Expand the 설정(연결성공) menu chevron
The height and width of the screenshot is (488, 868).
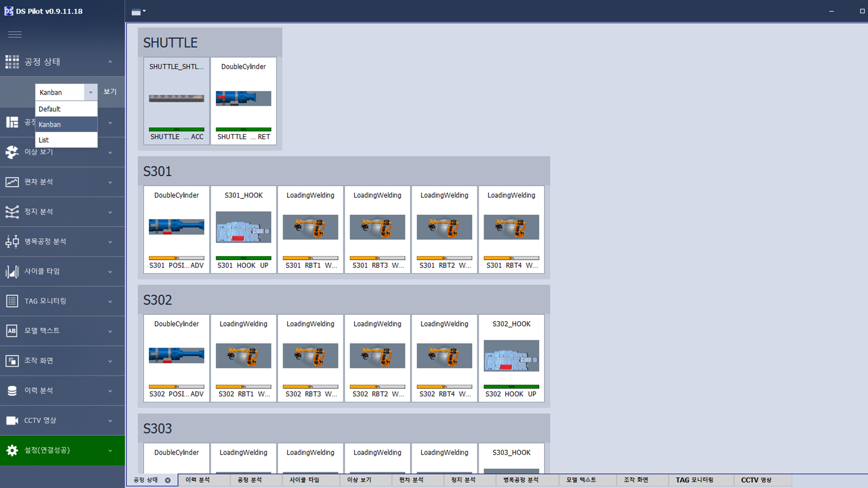110,451
